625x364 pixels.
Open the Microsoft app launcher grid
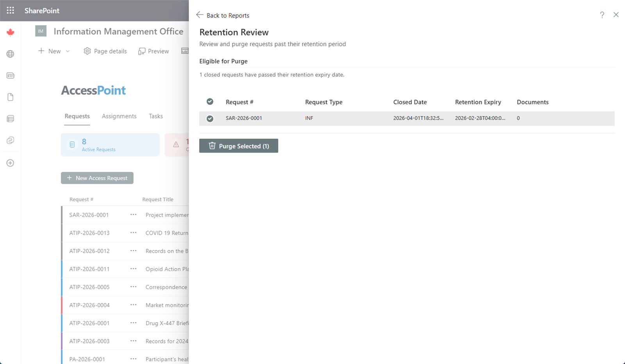(10, 10)
